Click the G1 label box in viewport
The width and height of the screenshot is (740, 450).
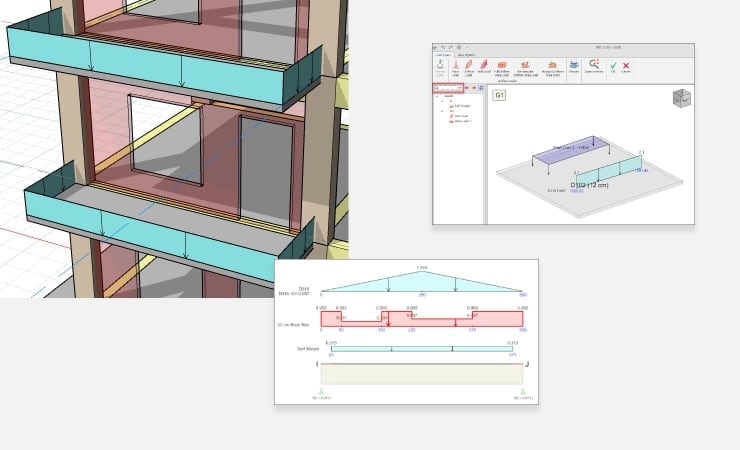click(499, 95)
